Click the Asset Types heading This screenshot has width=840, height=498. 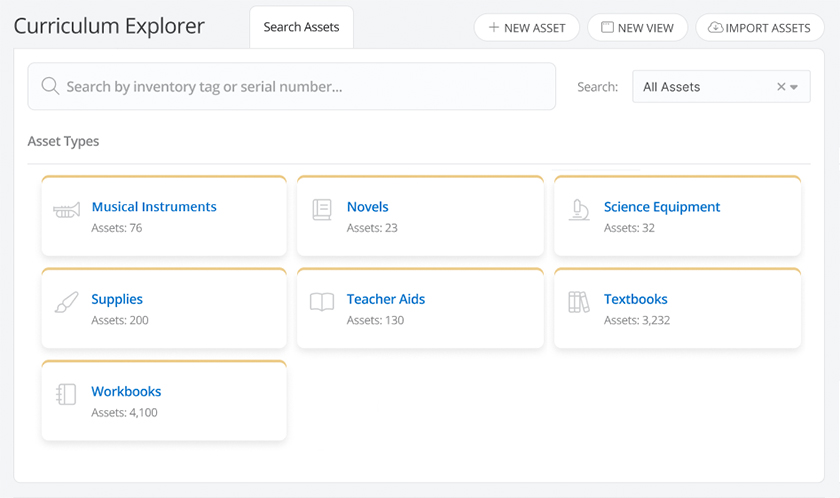[x=63, y=141]
